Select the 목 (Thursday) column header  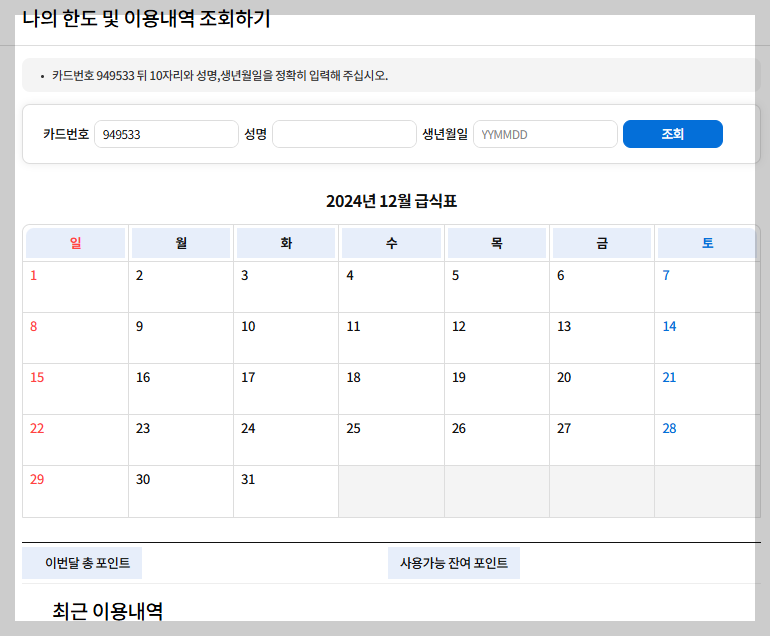click(x=497, y=243)
